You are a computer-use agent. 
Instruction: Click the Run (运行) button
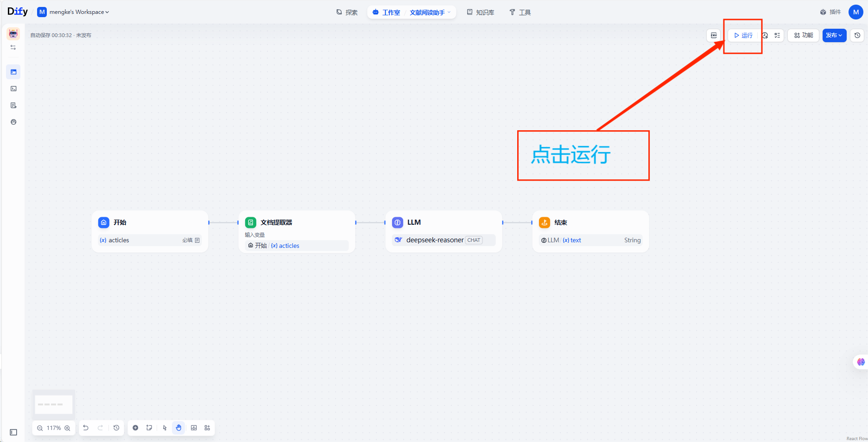[743, 35]
